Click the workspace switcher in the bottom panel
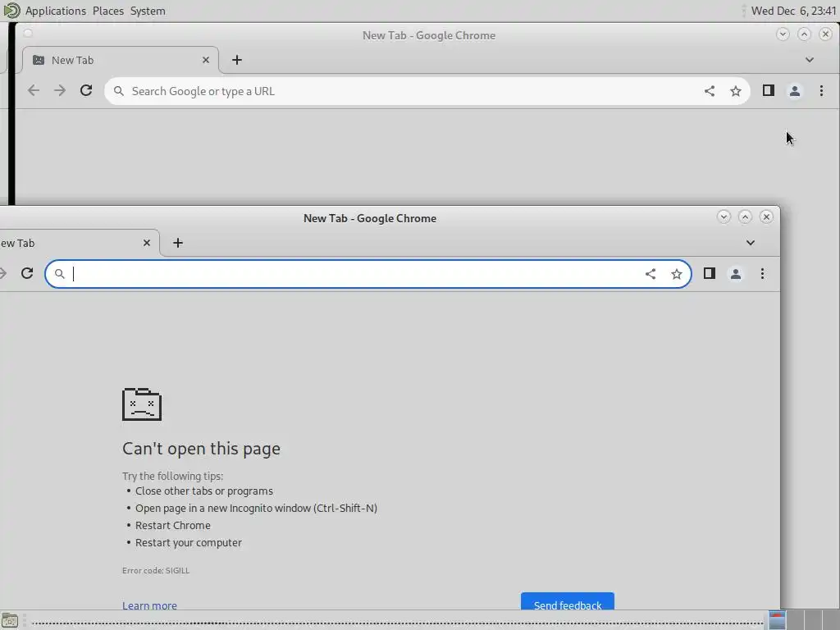840x630 pixels. coord(804,620)
